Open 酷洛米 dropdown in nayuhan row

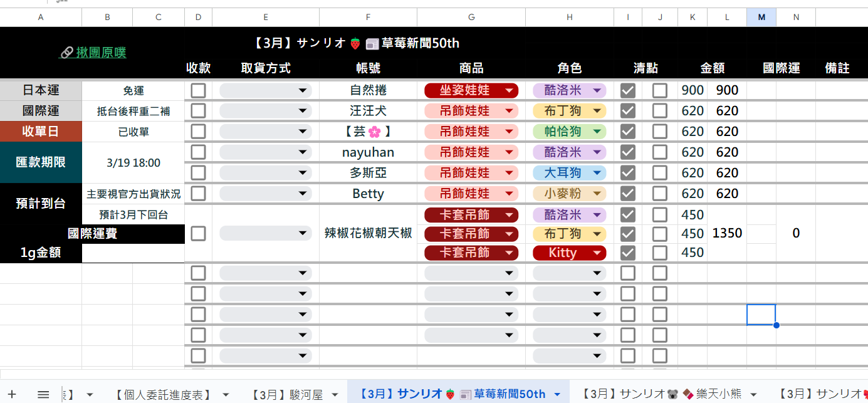click(x=570, y=152)
